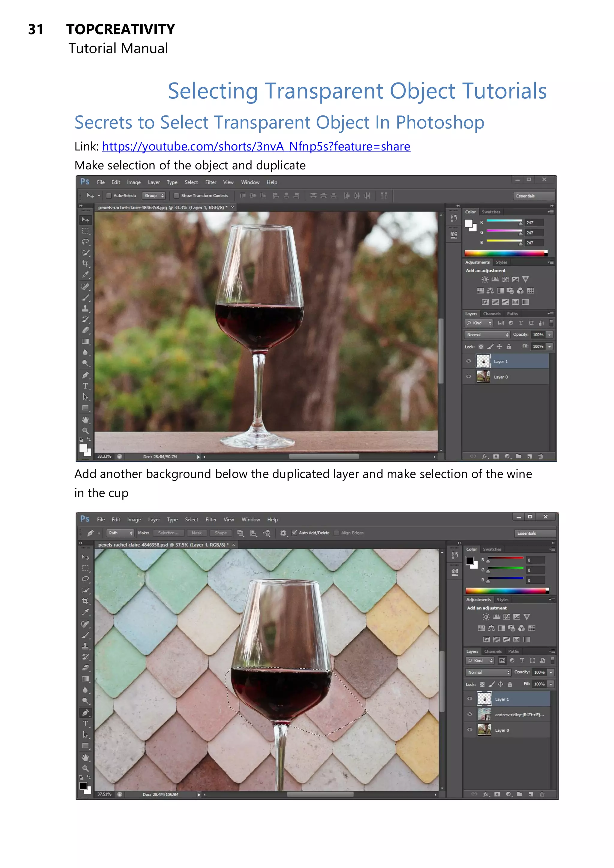This screenshot has height=868, width=614.
Task: Select the Eyedropper tool in top Photoshop window
Action: click(x=85, y=274)
